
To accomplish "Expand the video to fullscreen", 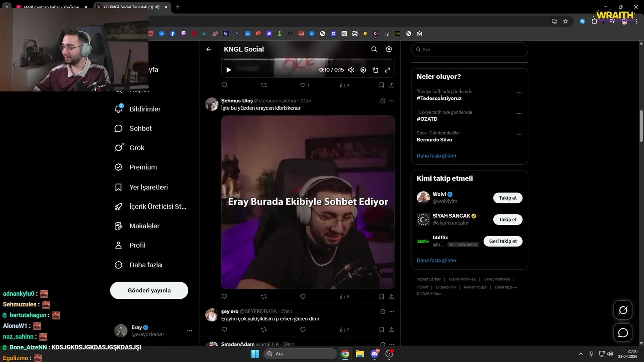I will pos(387,70).
